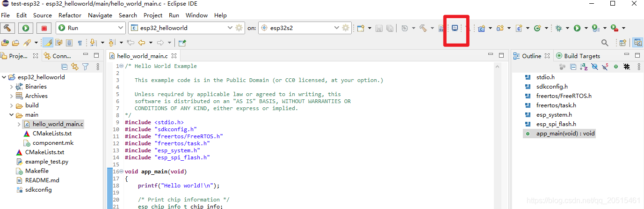Open dropdown arrow next to Debug icon

(567, 28)
